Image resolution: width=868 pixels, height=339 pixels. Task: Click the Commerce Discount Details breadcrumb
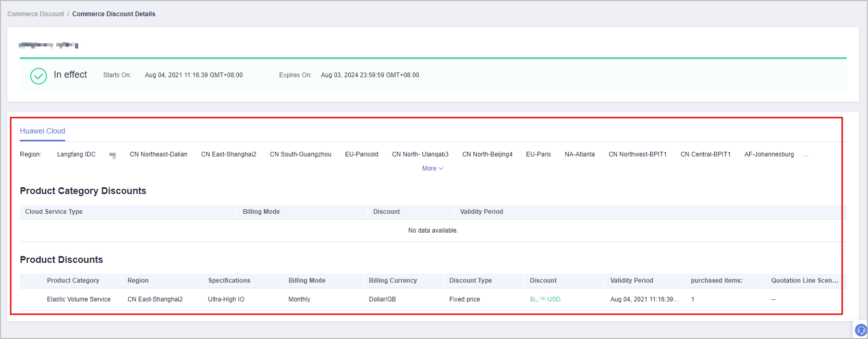coord(114,14)
